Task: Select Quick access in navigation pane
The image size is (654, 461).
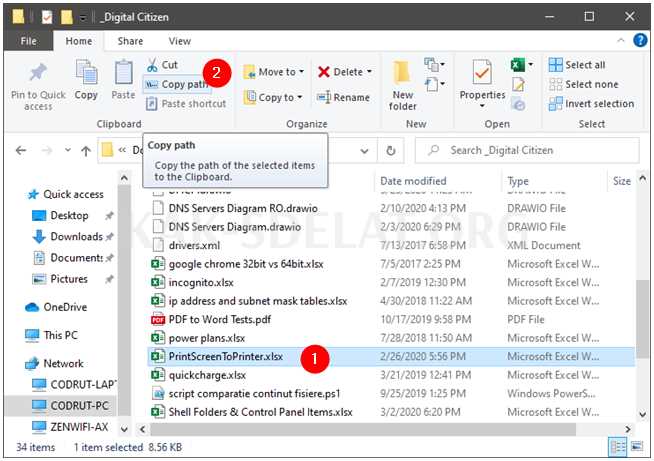Action: click(x=65, y=194)
